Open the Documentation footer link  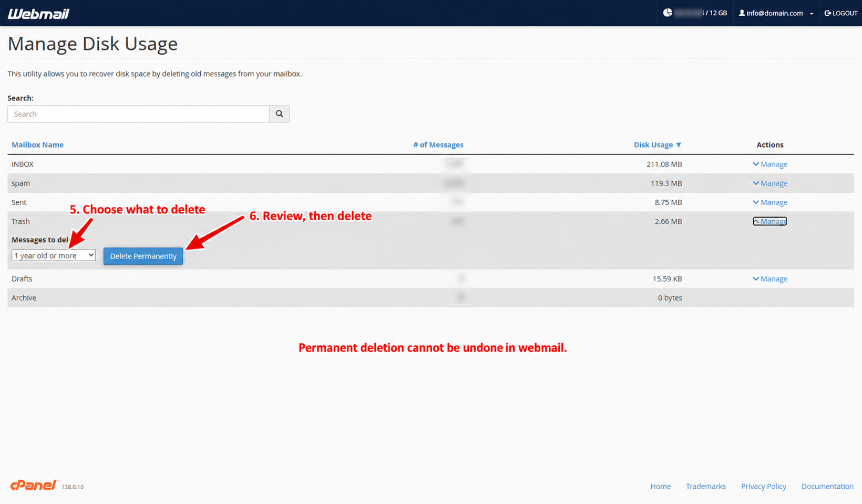point(827,486)
